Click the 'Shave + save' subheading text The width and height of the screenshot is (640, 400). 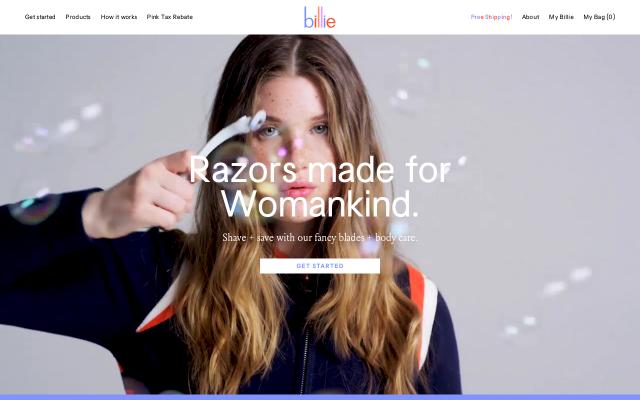(320, 238)
